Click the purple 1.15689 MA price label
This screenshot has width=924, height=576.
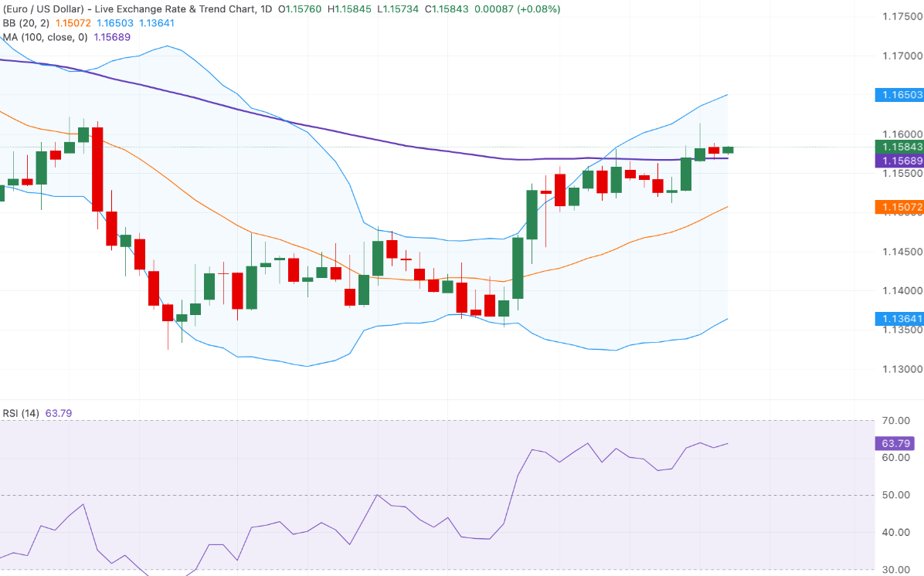[x=899, y=161]
